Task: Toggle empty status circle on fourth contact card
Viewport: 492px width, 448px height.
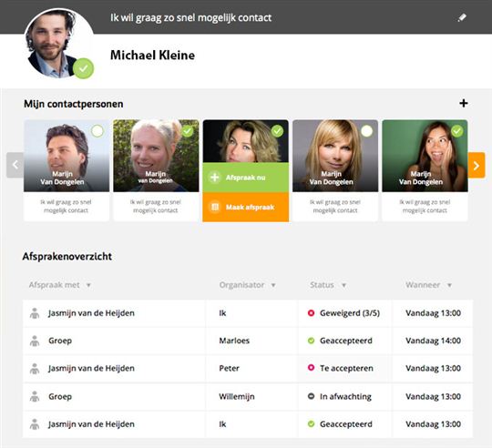Action: [x=367, y=131]
